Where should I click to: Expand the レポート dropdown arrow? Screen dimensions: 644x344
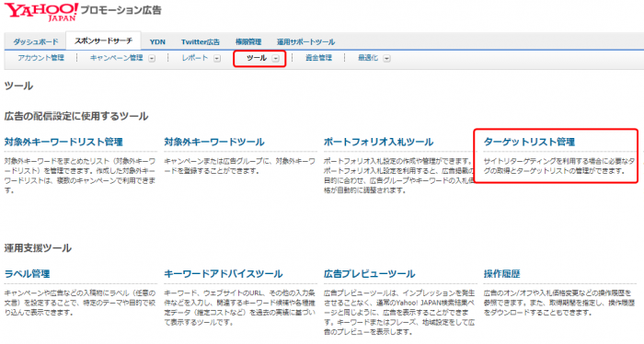(x=217, y=58)
